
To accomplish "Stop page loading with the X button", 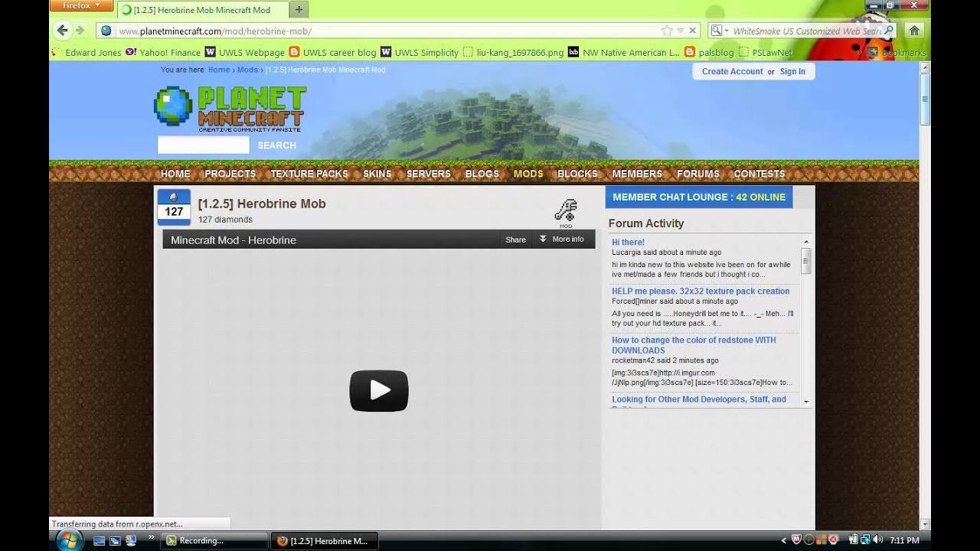I will (x=692, y=31).
